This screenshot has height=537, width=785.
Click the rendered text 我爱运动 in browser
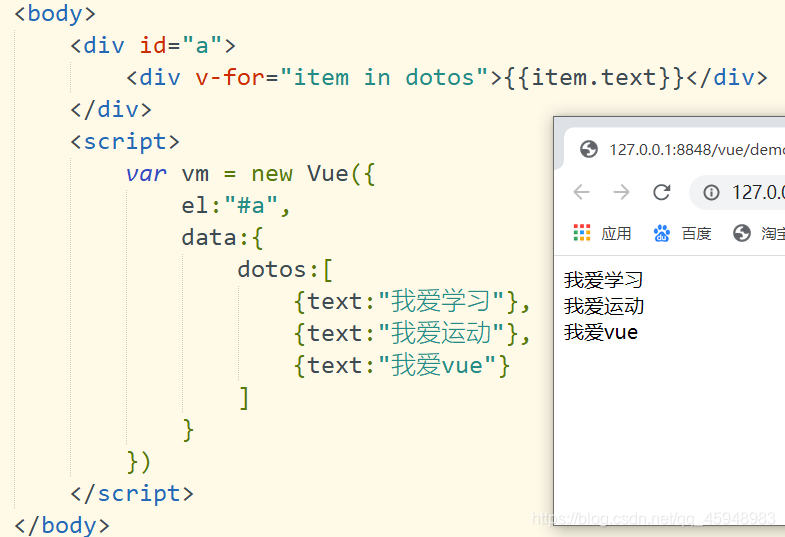(604, 306)
